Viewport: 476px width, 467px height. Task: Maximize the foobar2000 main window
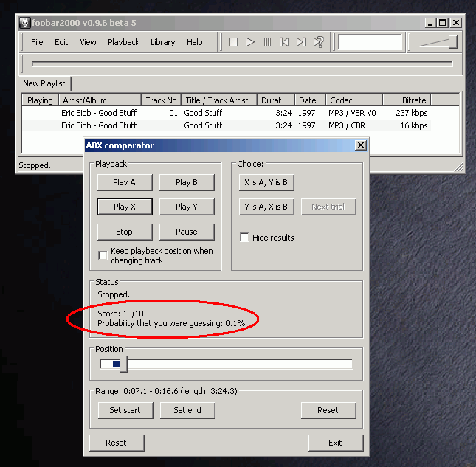(x=443, y=23)
